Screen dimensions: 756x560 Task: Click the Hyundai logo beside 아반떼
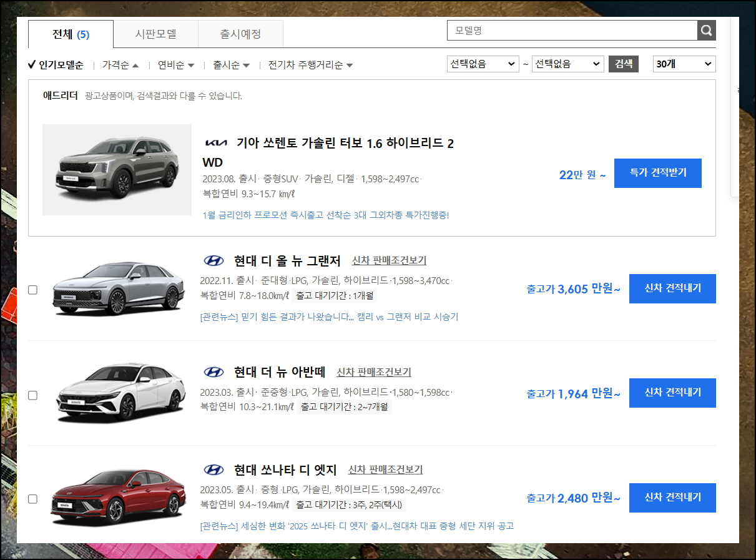tap(214, 372)
